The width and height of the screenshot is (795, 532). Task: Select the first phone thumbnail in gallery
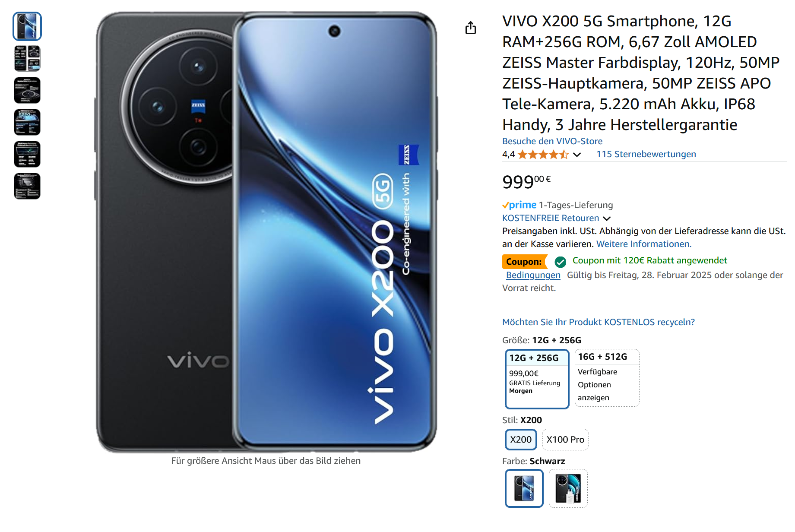(27, 26)
